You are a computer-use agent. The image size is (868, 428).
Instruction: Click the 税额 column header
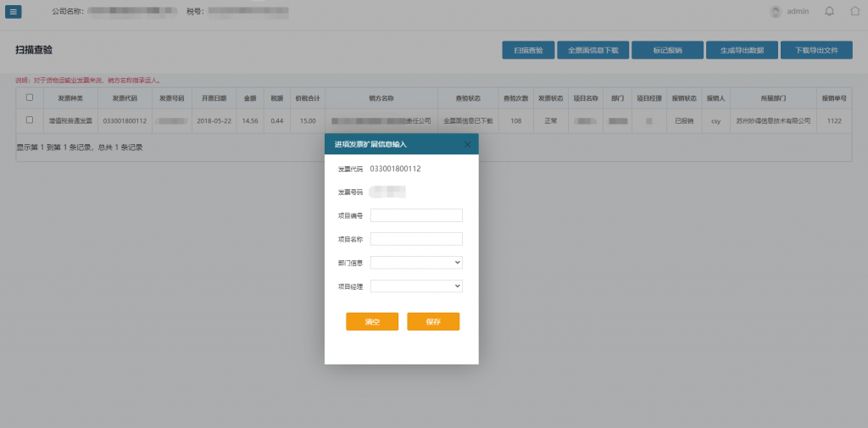click(277, 98)
